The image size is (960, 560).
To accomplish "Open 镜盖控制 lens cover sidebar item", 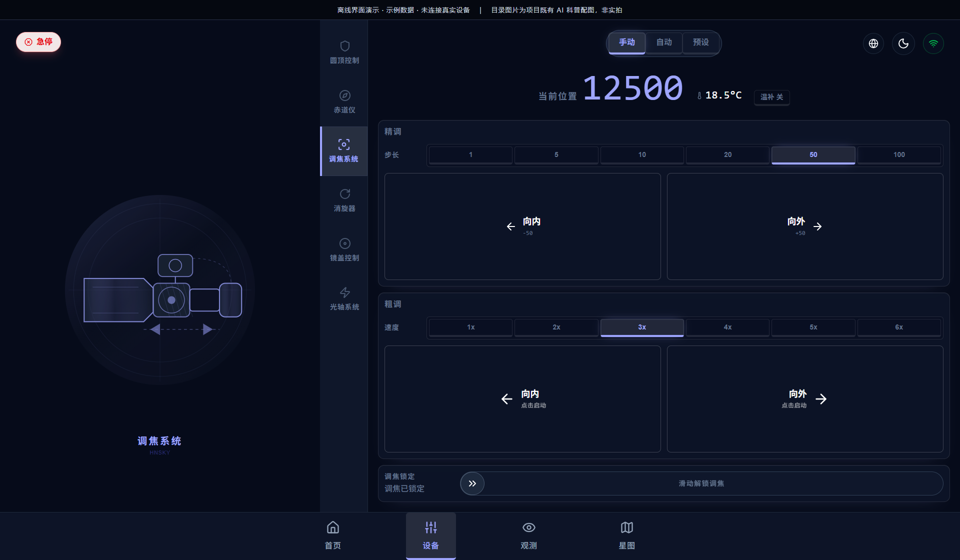I will [344, 250].
